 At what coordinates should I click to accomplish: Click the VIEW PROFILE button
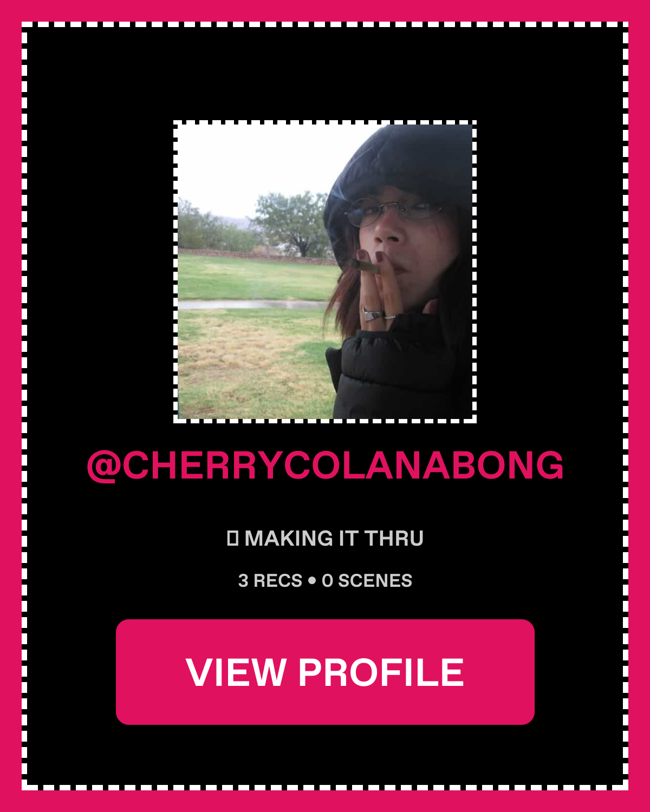pos(325,672)
